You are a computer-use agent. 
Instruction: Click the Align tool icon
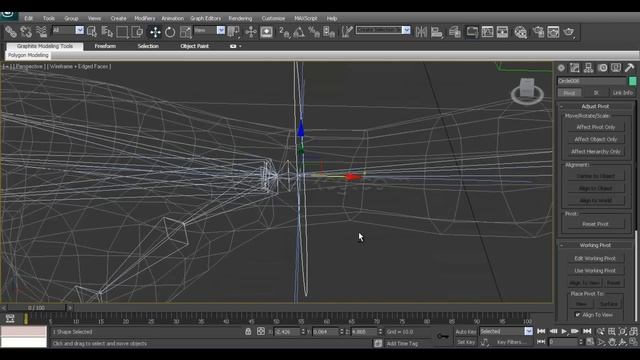click(437, 32)
